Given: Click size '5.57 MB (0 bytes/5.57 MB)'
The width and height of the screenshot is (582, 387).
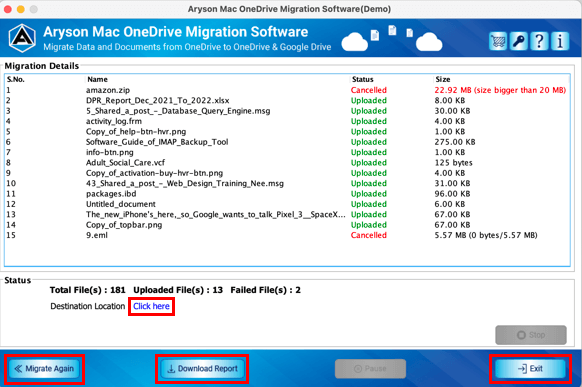Looking at the screenshot, I should pos(486,236).
